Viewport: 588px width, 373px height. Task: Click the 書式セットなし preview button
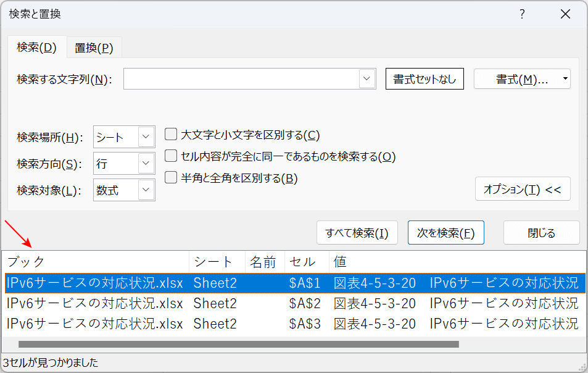[x=424, y=79]
